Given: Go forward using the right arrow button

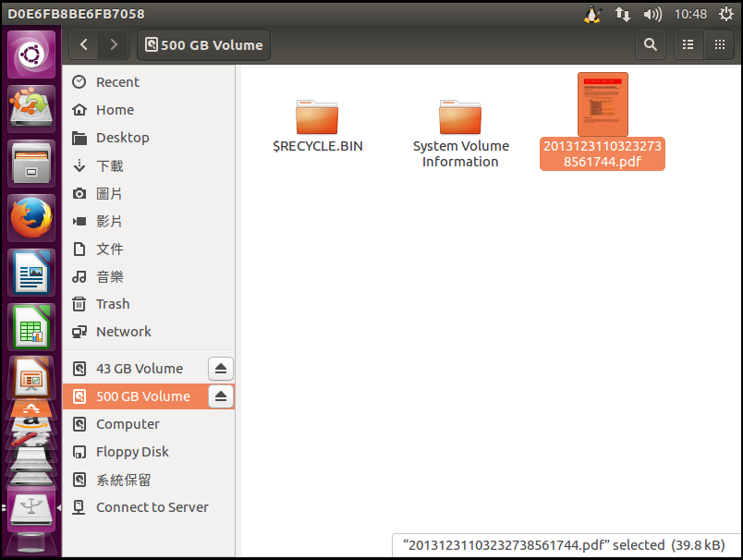Looking at the screenshot, I should (114, 45).
